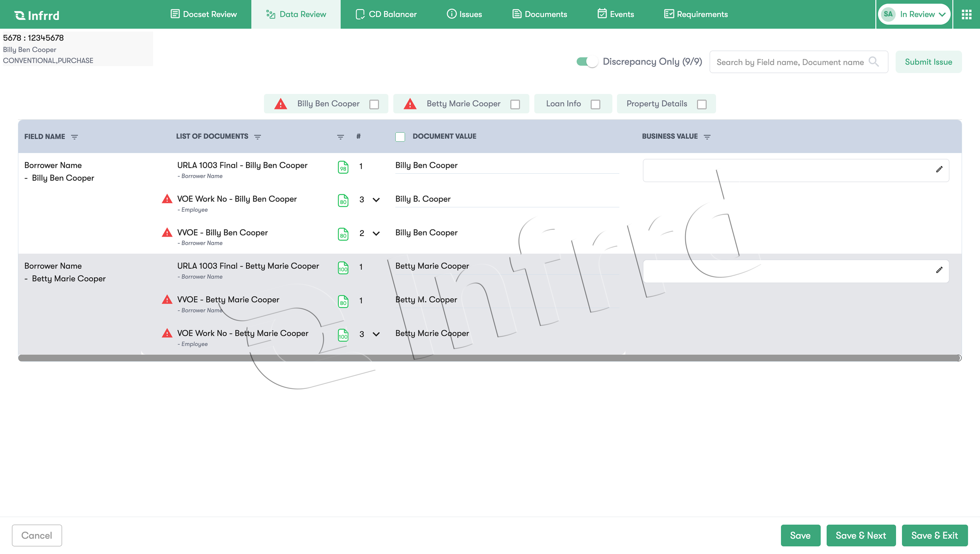Click warning triangle on Billy Ben Cooper chip
980x554 pixels.
pos(281,103)
